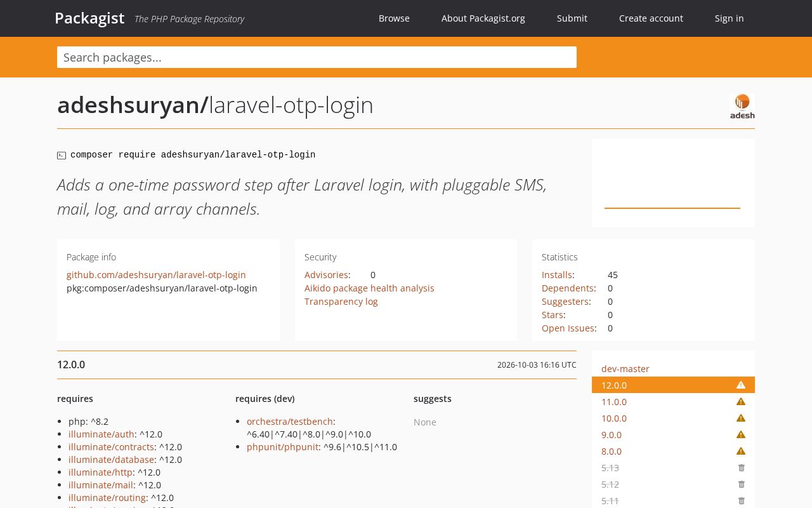Select the composer require command text
The image size is (812, 508).
point(193,155)
